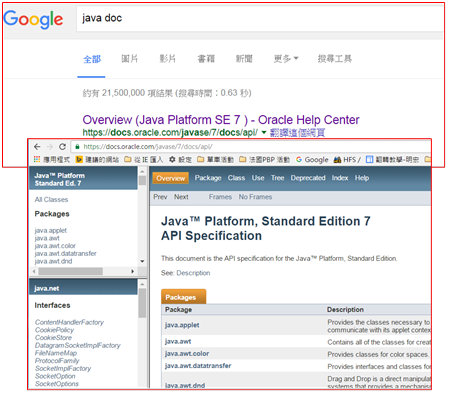Select the Class item in the navigation bar
449x394 pixels.
(236, 178)
